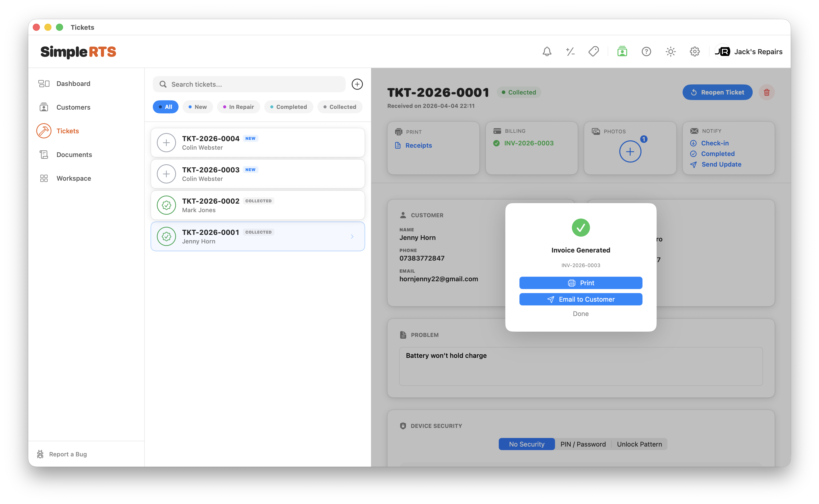Click the Dashboard icon in the sidebar

tap(44, 83)
